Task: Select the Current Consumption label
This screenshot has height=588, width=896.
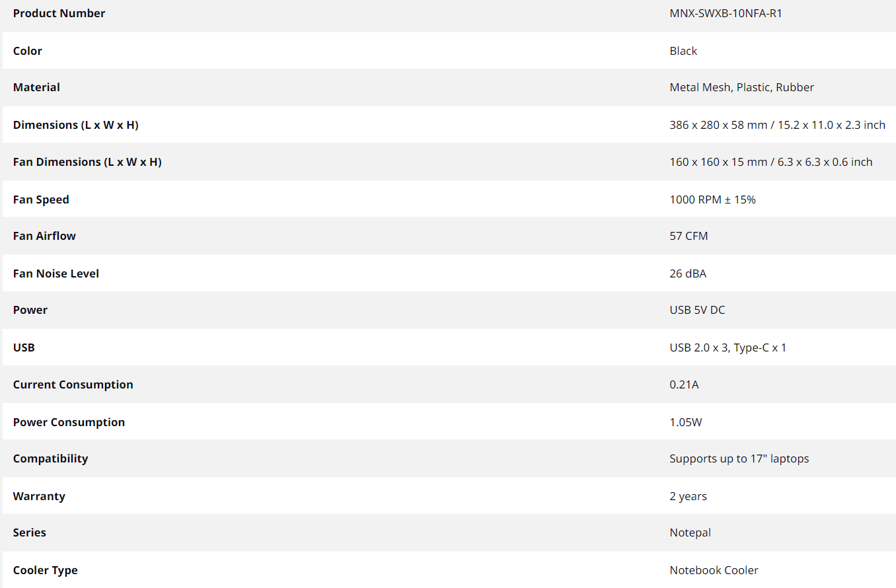Action: tap(73, 385)
